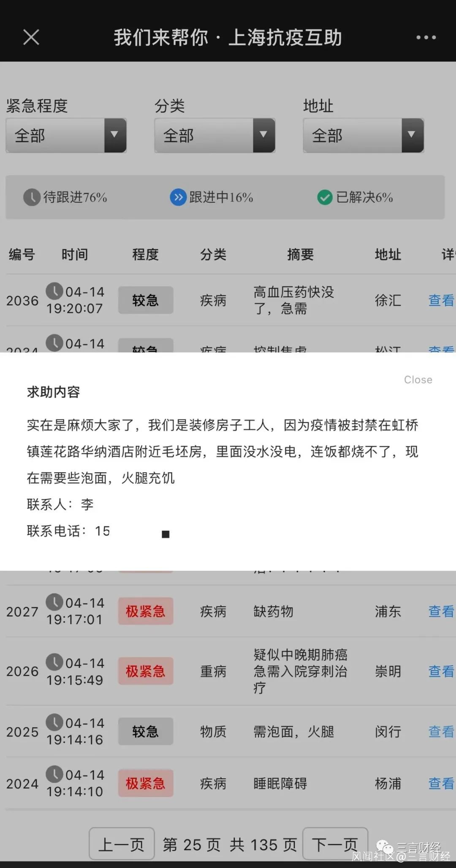
Task: Click 较急 tag on row 2025
Action: pos(146,731)
